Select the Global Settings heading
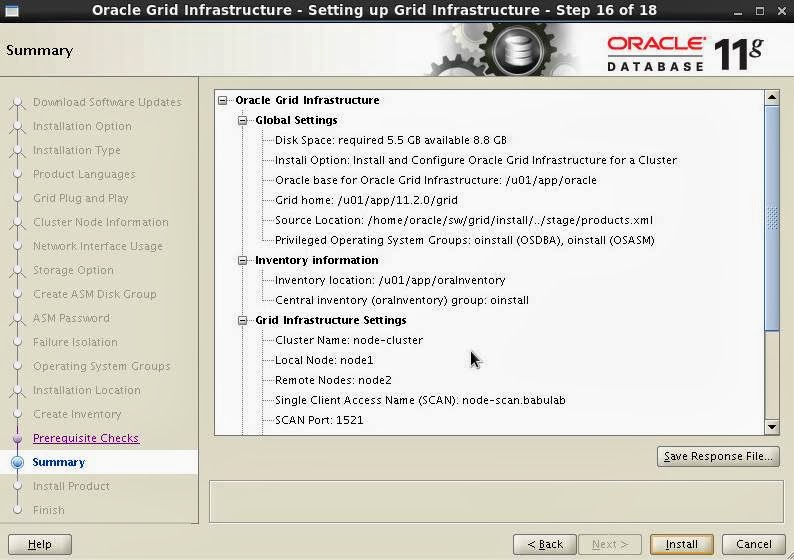Viewport: 794px width, 560px height. (x=296, y=121)
